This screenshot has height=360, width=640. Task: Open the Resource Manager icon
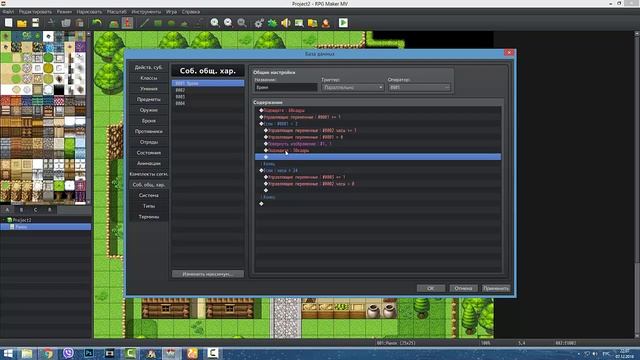coord(313,23)
